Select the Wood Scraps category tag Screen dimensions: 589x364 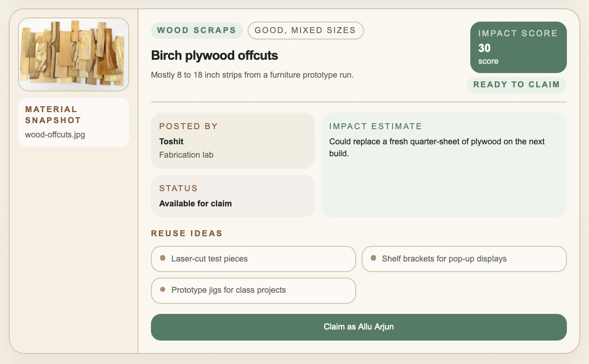(196, 30)
